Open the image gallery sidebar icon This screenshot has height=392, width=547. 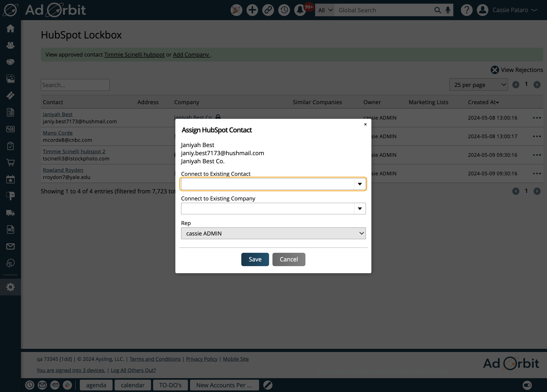pos(10,79)
